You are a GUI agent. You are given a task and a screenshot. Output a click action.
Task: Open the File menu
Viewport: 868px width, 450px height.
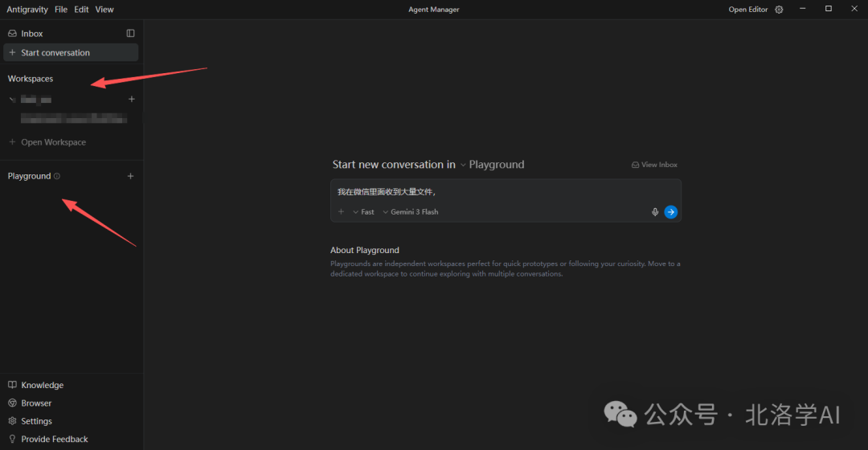[x=61, y=10]
